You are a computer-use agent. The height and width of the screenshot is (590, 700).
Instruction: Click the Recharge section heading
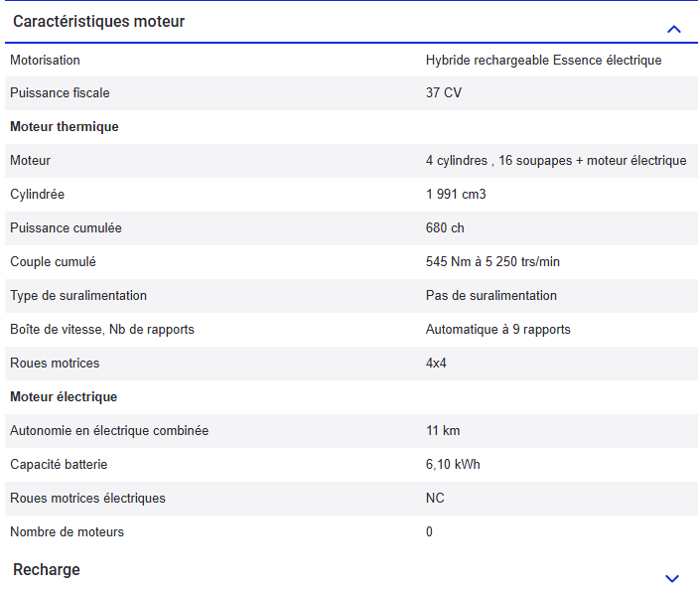tap(47, 569)
